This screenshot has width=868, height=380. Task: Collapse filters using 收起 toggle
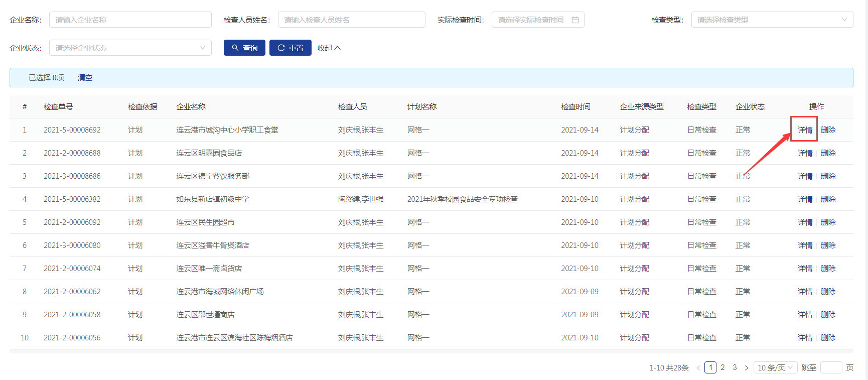click(329, 48)
